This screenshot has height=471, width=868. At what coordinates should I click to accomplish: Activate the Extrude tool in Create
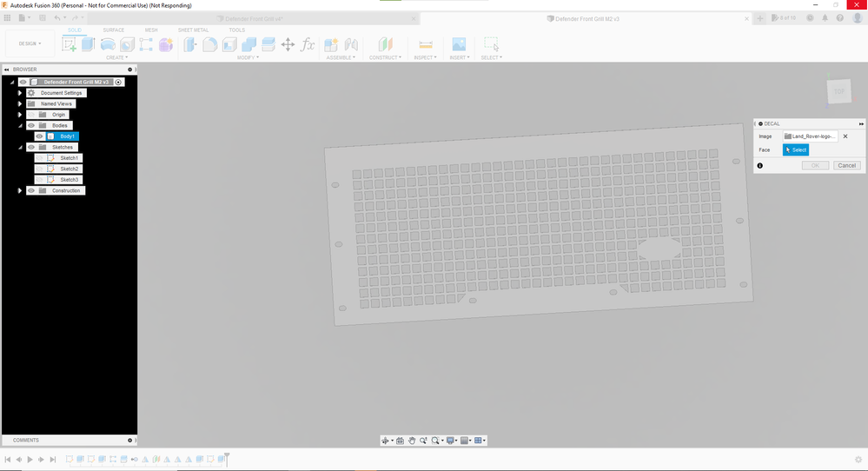tap(88, 45)
